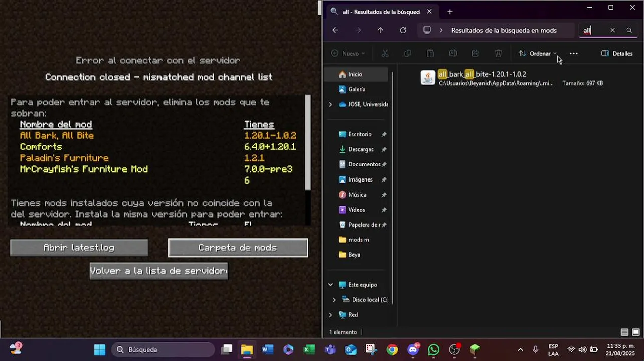The height and width of the screenshot is (361, 644).
Task: Click the magnifier search icon in Explorer
Action: point(629,30)
